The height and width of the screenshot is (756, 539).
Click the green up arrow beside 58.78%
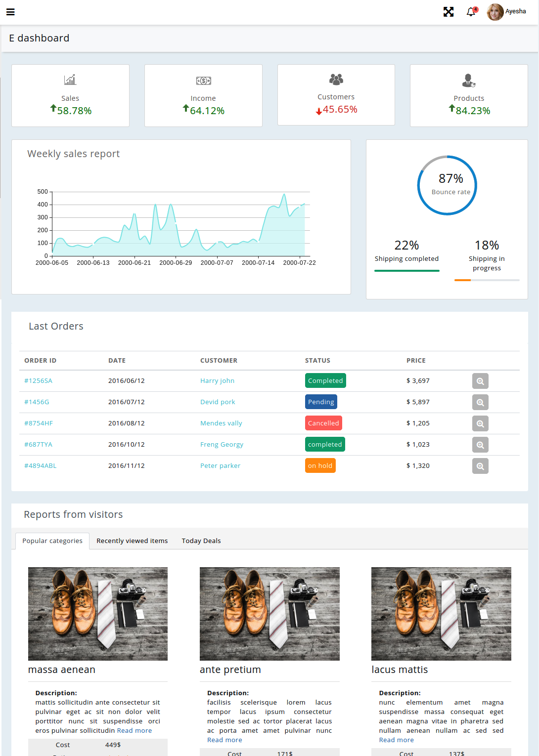(53, 108)
